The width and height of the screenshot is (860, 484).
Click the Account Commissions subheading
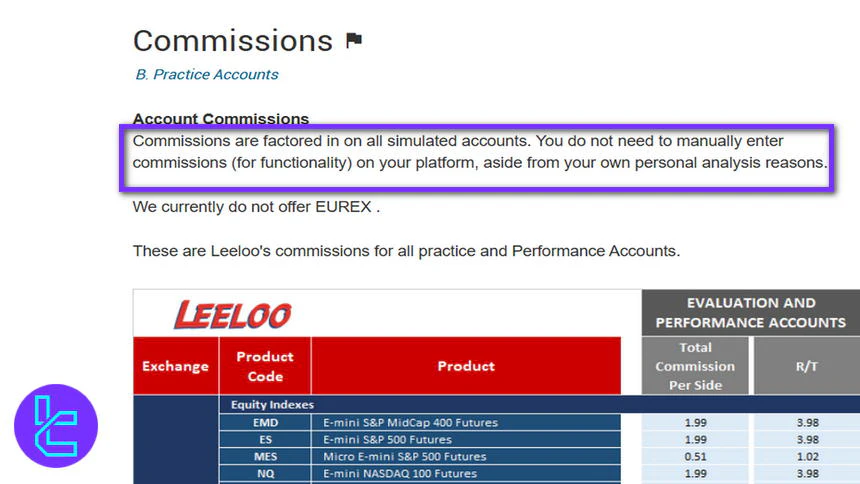pos(221,119)
